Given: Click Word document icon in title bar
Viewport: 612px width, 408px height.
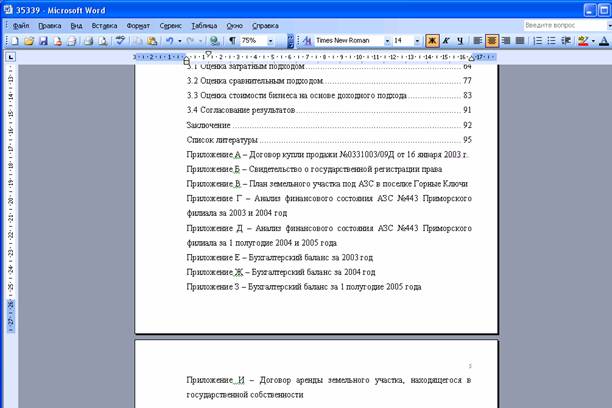Looking at the screenshot, I should point(8,10).
